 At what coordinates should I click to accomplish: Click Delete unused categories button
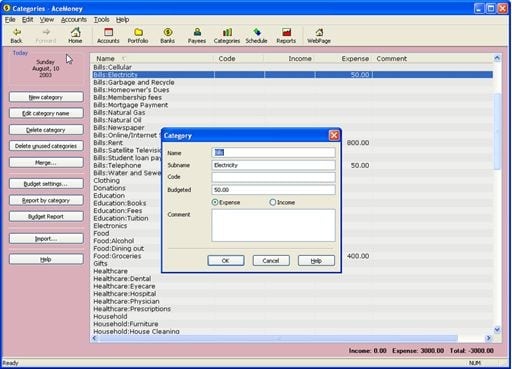point(46,146)
